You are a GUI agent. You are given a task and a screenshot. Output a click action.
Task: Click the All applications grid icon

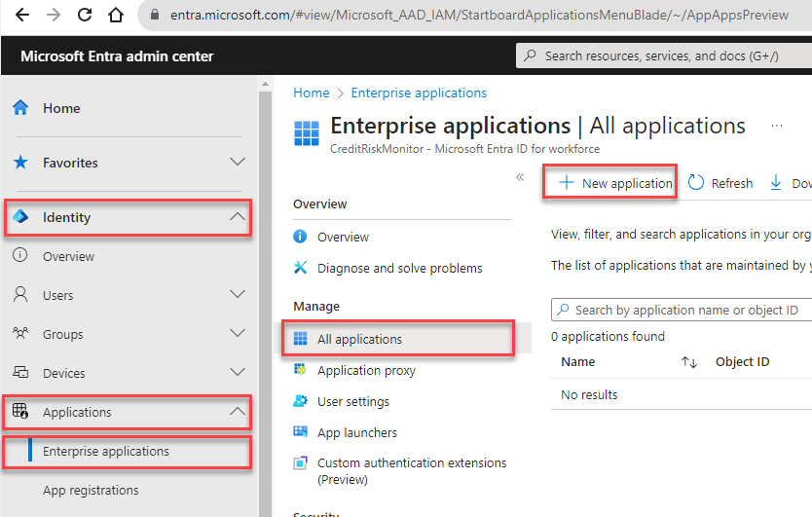(x=300, y=338)
